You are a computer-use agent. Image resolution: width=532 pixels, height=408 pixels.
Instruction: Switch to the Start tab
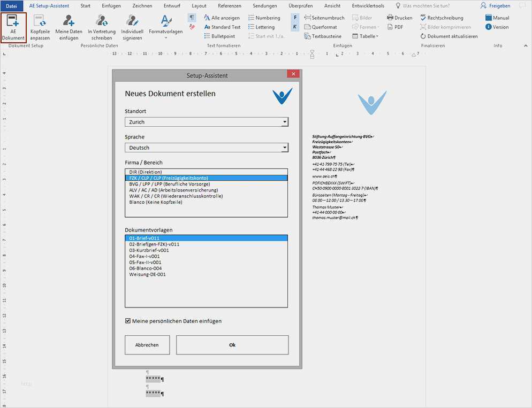click(86, 6)
